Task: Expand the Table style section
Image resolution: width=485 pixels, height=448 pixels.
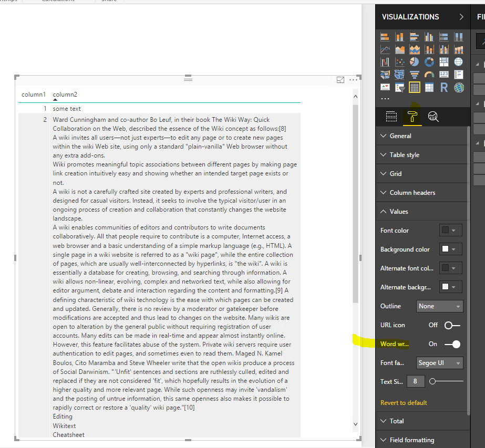Action: tap(422, 154)
